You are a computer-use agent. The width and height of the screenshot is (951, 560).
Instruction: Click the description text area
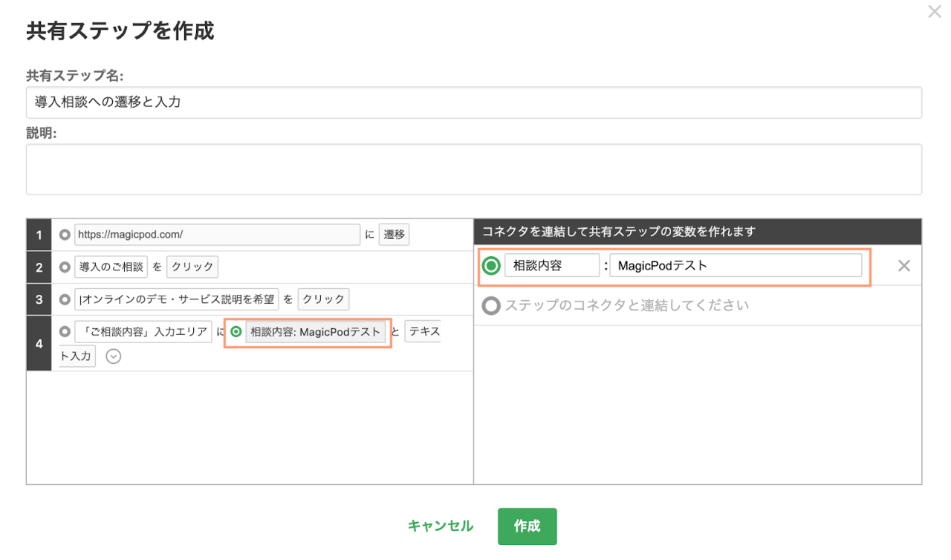pos(473,169)
